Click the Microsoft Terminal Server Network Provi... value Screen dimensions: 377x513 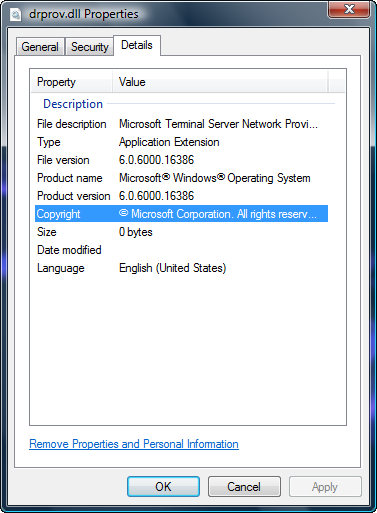pyautogui.click(x=218, y=124)
